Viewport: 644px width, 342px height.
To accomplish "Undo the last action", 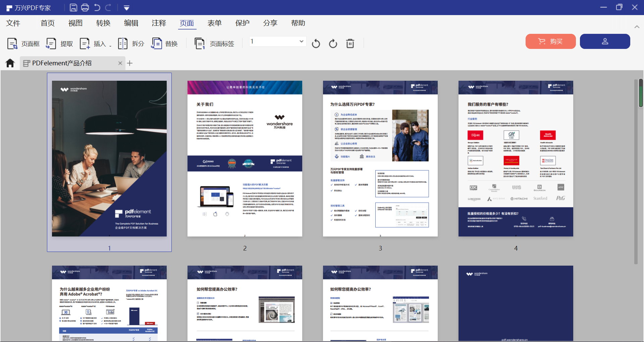I will 97,7.
